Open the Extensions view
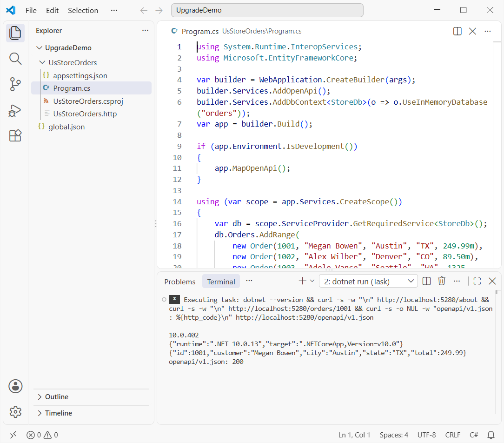The width and height of the screenshot is (504, 443). pyautogui.click(x=15, y=136)
